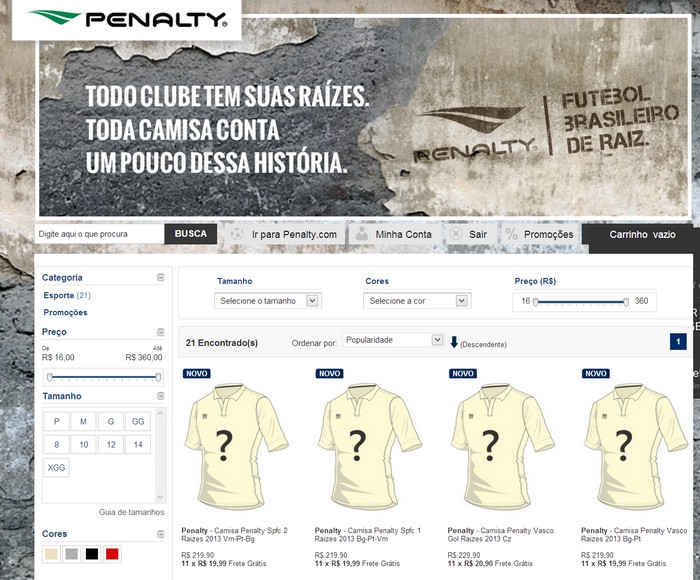Viewport: 700px width, 580px height.
Task: Collapse the Tamanho sidebar section icon
Action: [x=161, y=396]
